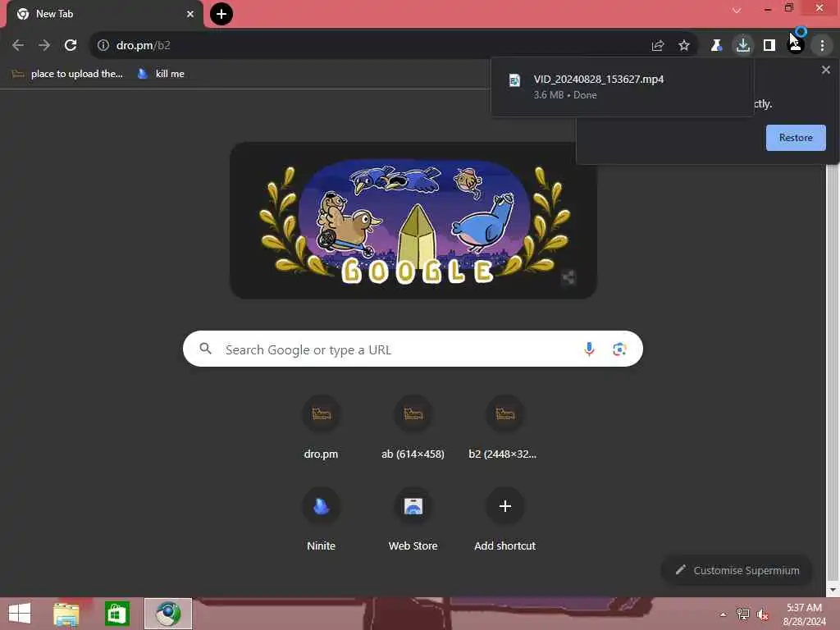Go forward with the forward arrow
The height and width of the screenshot is (630, 840).
click(x=44, y=46)
